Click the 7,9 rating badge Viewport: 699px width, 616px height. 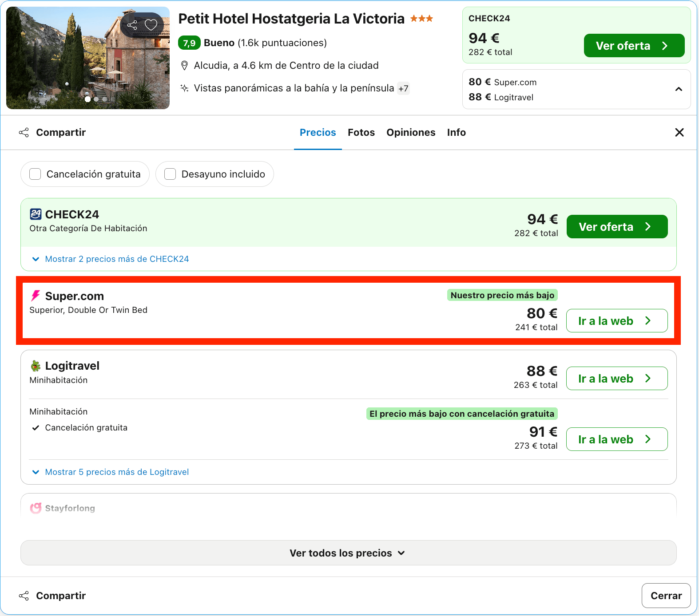coord(189,43)
